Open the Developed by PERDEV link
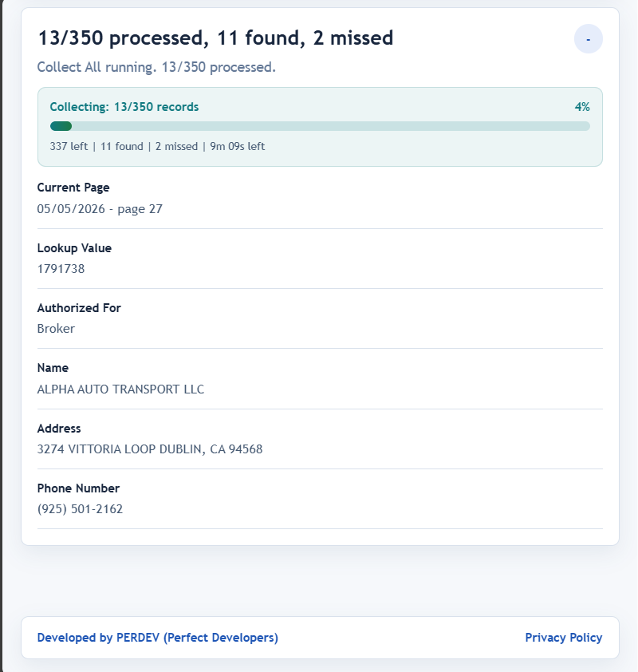The height and width of the screenshot is (672, 638). pyautogui.click(x=158, y=638)
